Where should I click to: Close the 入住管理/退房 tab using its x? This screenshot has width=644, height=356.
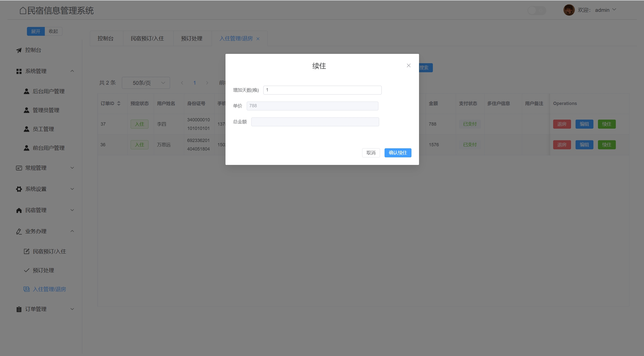[x=258, y=39]
